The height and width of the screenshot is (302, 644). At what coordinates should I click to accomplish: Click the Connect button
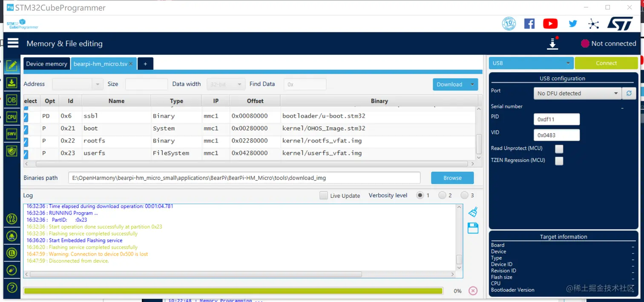tap(606, 63)
